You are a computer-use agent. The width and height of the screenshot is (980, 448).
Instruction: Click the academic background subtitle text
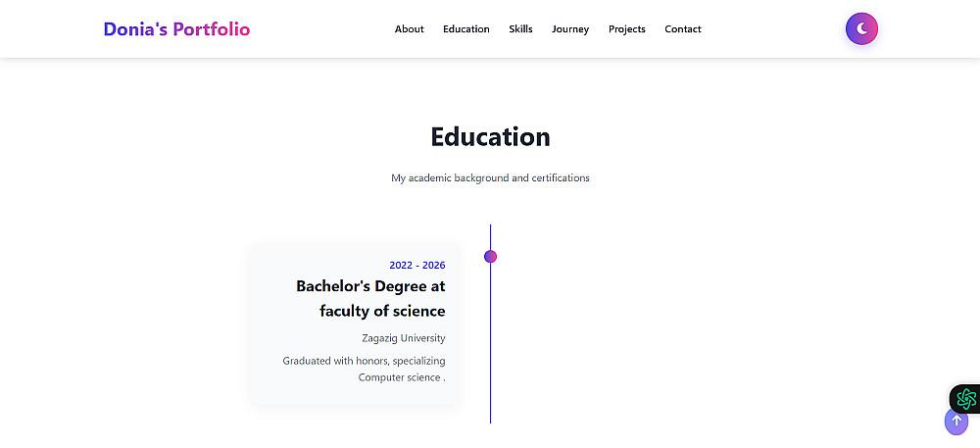(x=490, y=178)
